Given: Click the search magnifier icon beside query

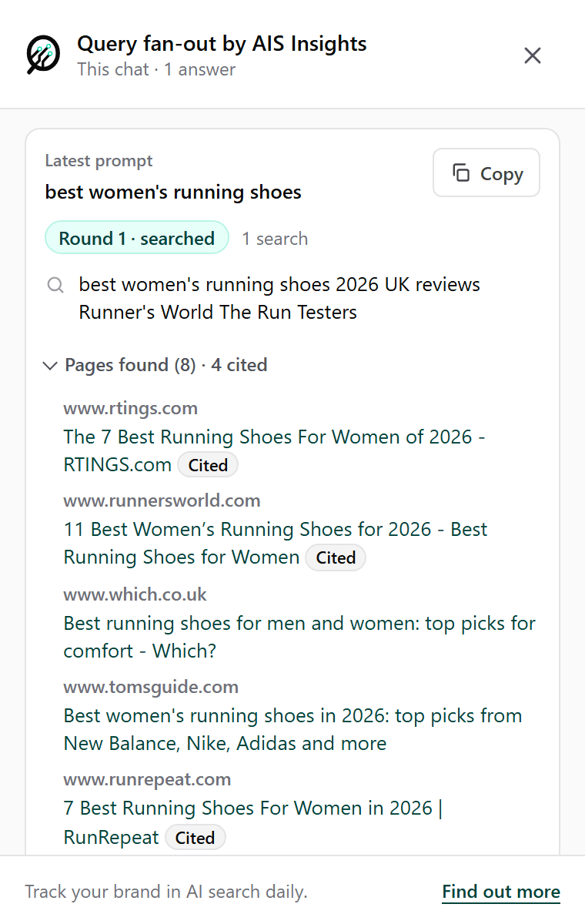Looking at the screenshot, I should (55, 285).
